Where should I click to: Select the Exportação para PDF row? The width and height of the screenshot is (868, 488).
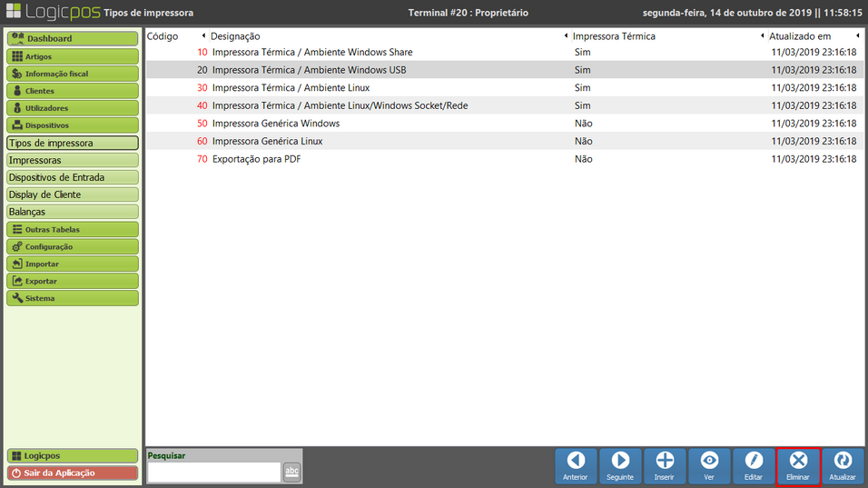coord(363,159)
